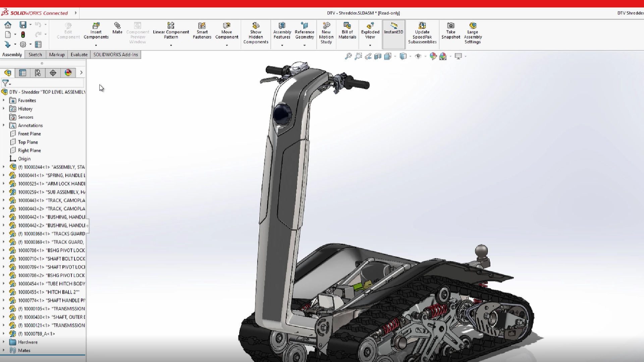This screenshot has height=362, width=644.
Task: Click Zoom to Area icon
Action: click(358, 56)
